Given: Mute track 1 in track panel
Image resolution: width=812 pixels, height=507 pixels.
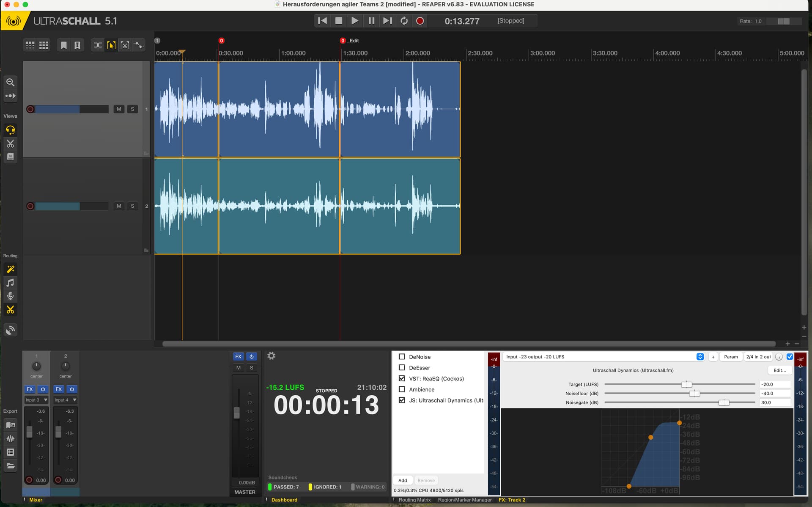Looking at the screenshot, I should 119,109.
